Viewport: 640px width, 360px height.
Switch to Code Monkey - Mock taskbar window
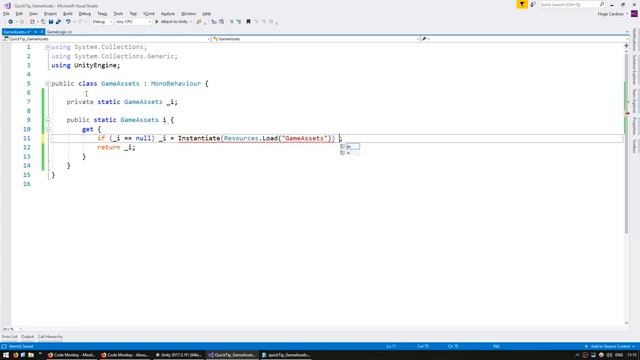click(72, 355)
